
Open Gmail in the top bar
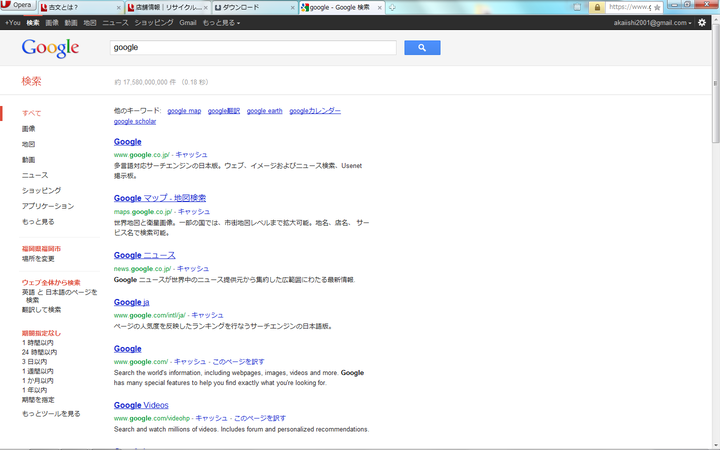[x=188, y=22]
